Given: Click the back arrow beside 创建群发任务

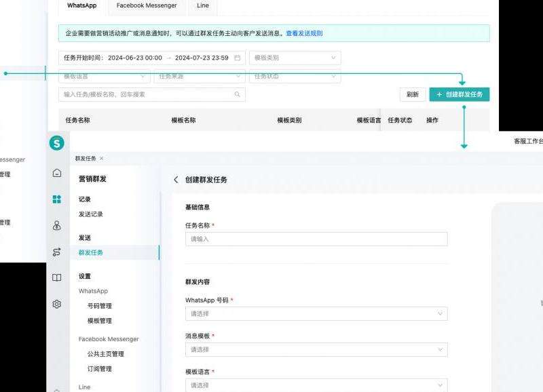Looking at the screenshot, I should [x=176, y=180].
